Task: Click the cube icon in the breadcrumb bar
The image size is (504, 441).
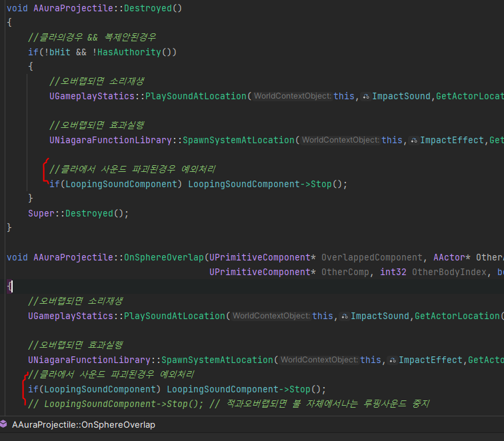Action: pos(3,424)
